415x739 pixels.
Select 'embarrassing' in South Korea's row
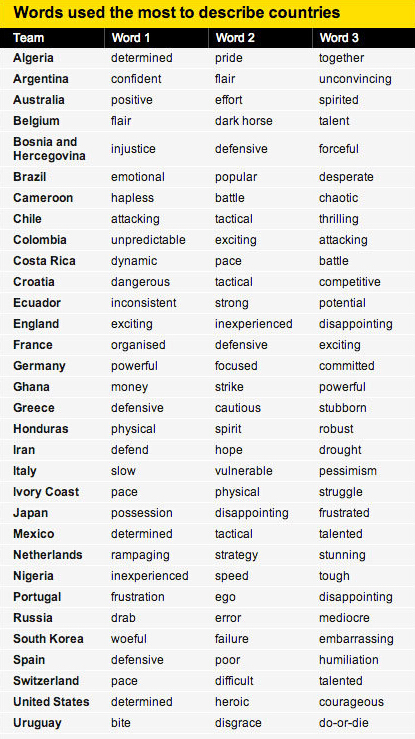pos(356,639)
